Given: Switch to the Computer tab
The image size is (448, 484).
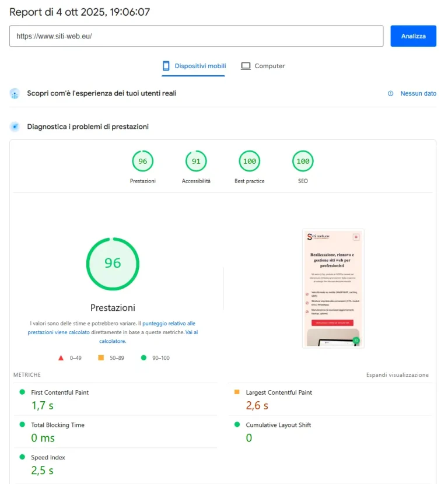Looking at the screenshot, I should click(x=263, y=66).
